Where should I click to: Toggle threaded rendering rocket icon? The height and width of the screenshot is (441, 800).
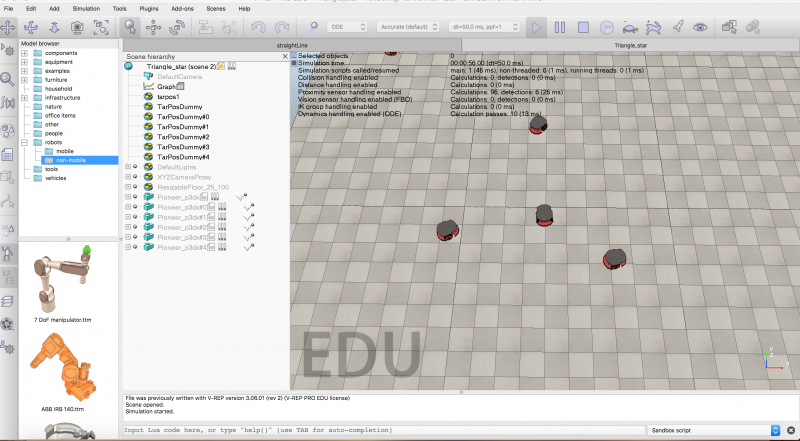click(677, 27)
